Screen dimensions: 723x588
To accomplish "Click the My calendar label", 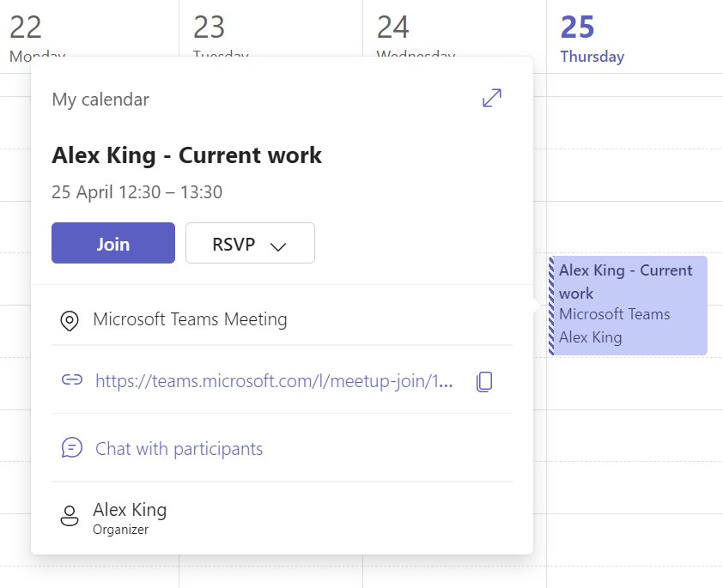I will [100, 100].
